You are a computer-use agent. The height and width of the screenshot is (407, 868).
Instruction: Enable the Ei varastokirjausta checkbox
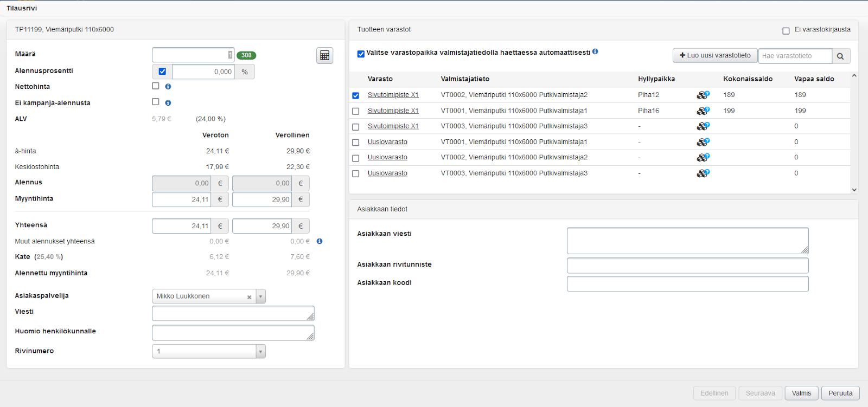point(786,31)
